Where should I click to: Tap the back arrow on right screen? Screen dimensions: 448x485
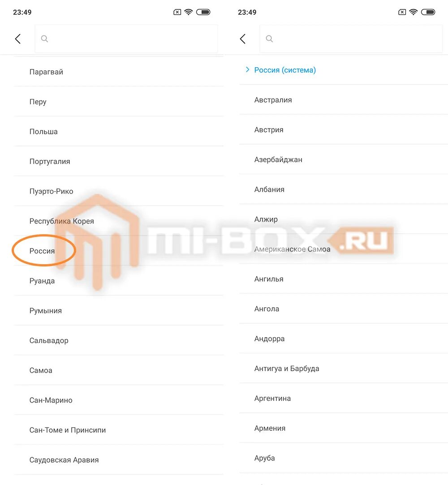point(243,39)
